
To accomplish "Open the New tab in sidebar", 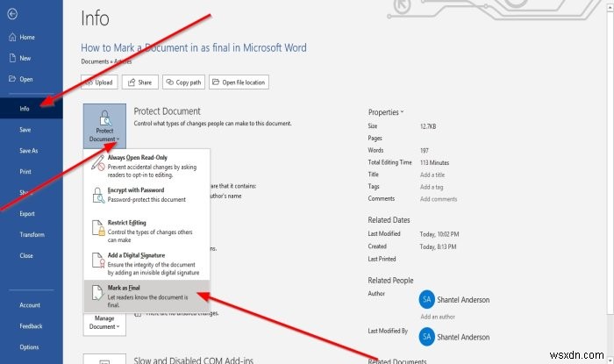I will pyautogui.click(x=32, y=58).
